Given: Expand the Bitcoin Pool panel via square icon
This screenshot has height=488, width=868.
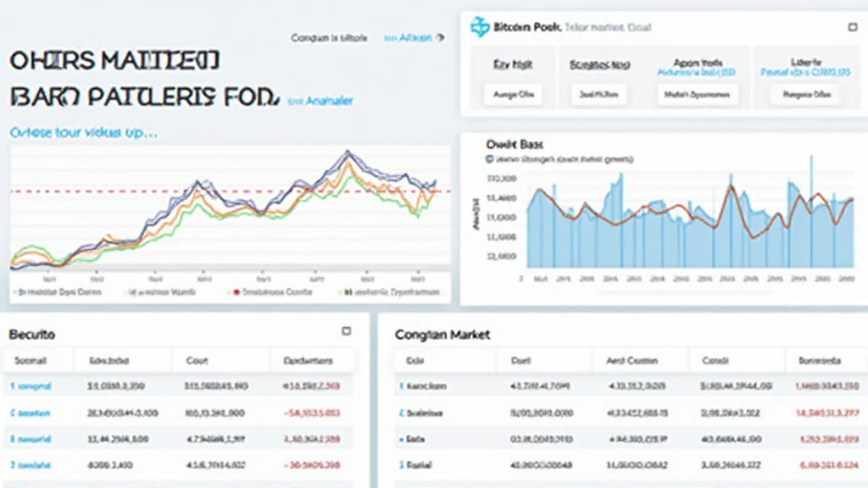Looking at the screenshot, I should 852,28.
